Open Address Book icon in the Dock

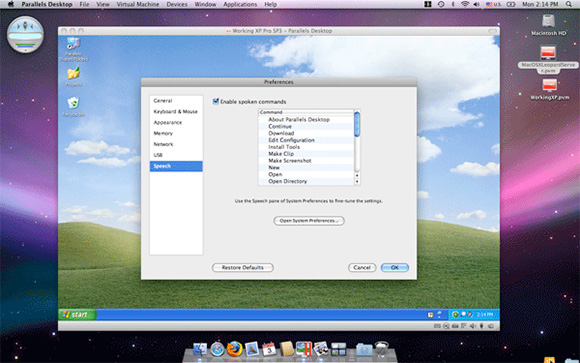point(287,349)
